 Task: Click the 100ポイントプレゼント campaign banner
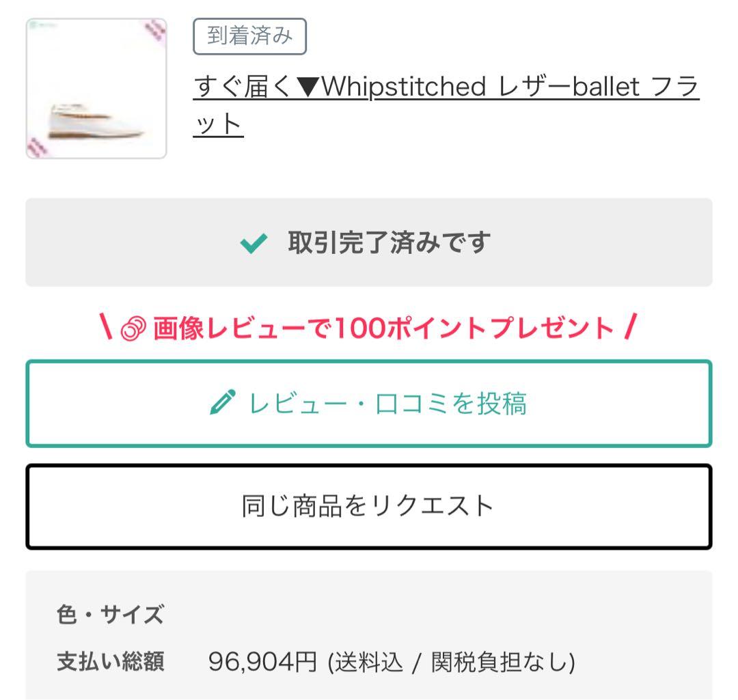pyautogui.click(x=369, y=327)
